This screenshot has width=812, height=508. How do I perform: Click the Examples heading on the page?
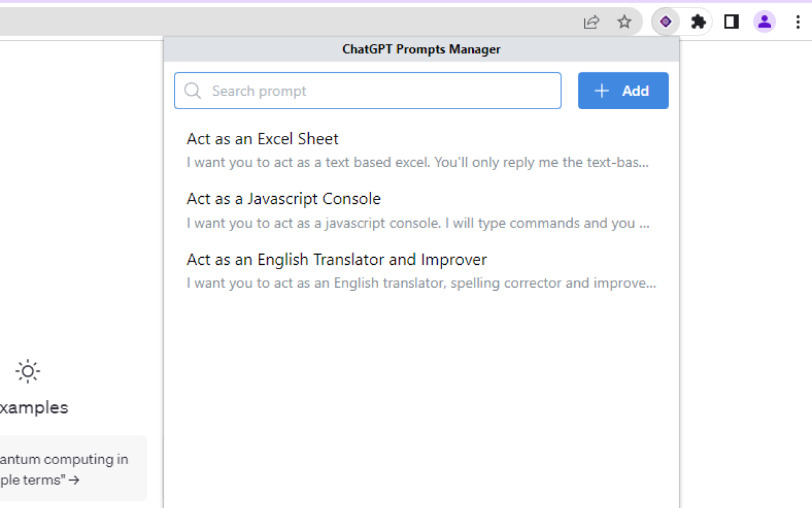[x=34, y=407]
